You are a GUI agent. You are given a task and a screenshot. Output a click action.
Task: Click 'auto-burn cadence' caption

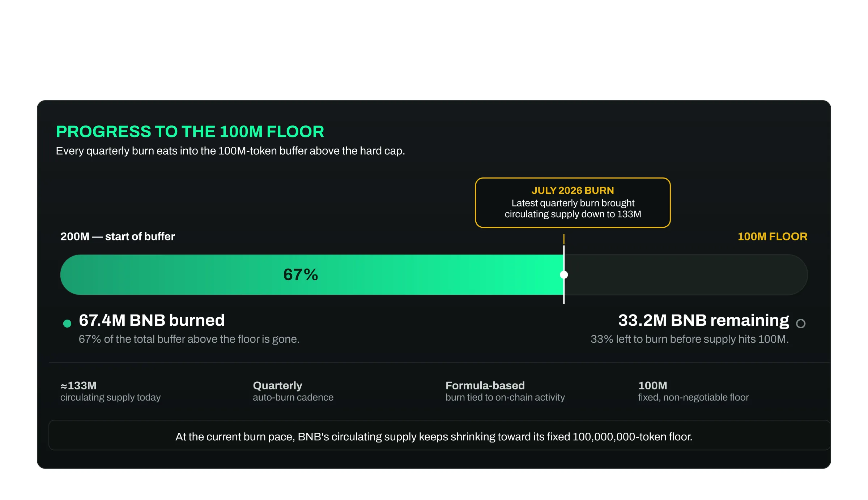click(293, 397)
